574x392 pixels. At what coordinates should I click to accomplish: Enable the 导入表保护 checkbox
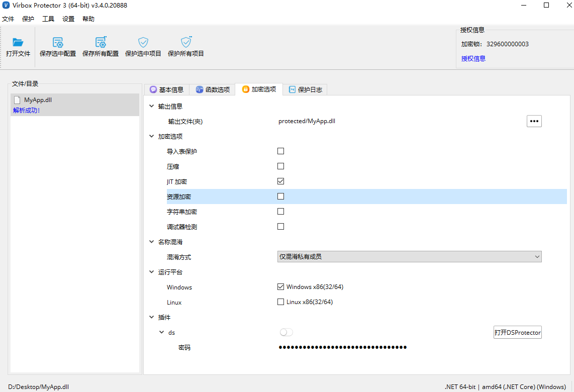click(x=281, y=151)
